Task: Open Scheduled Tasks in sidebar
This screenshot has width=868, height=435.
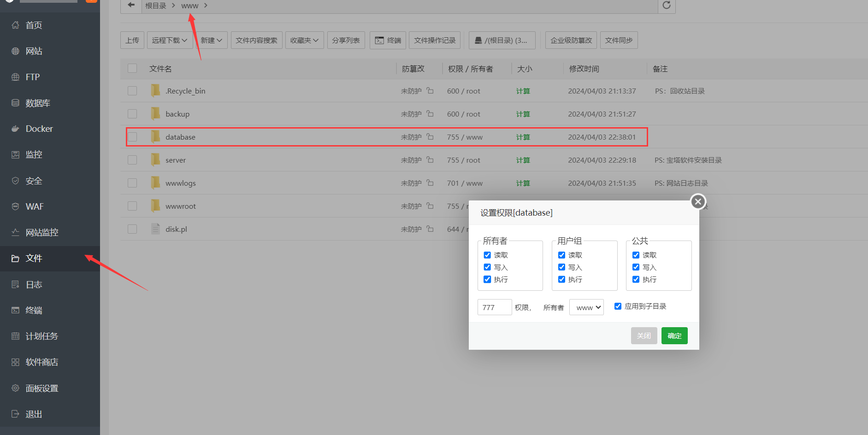Action: [x=41, y=336]
